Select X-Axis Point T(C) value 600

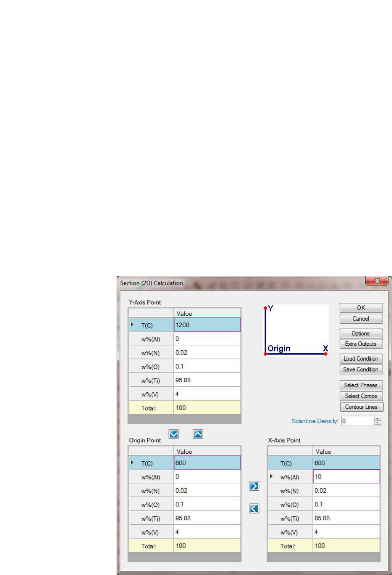coord(346,463)
